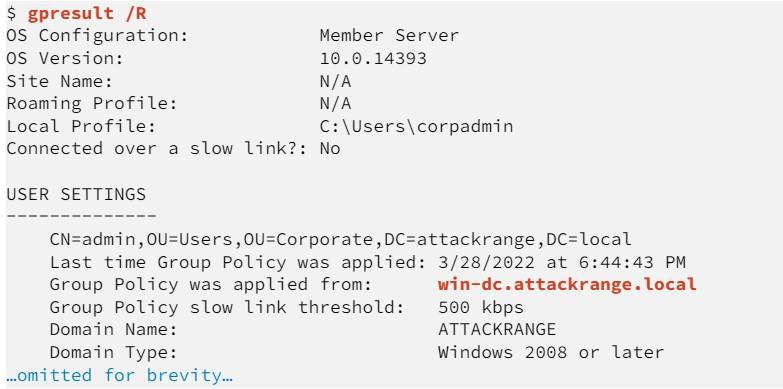Click the Windows 2008 or later value
This screenshot has width=783, height=389.
pyautogui.click(x=551, y=352)
